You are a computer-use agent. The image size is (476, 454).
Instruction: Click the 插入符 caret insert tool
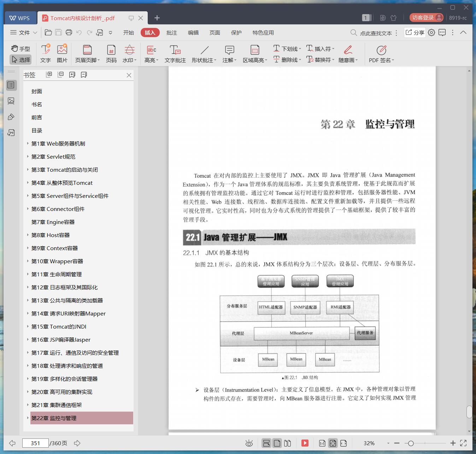(x=320, y=48)
